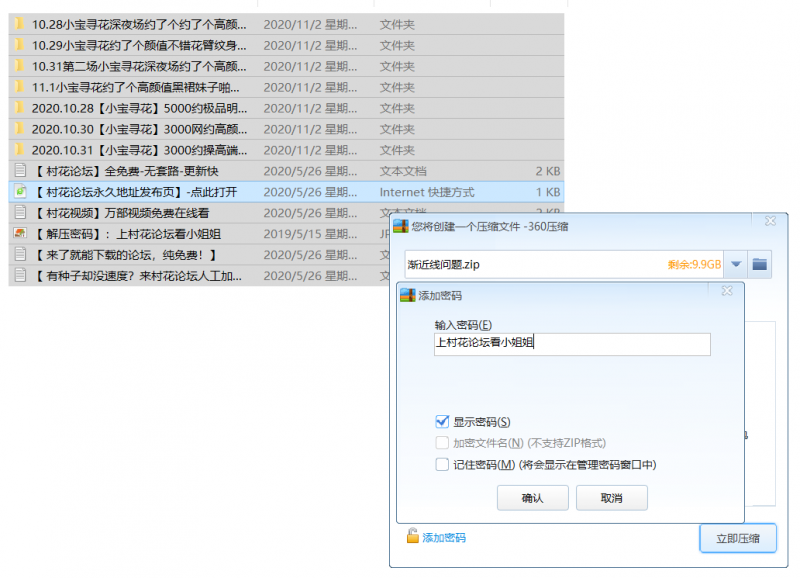Click the 360压缩 icon in window title
Image resolution: width=800 pixels, height=578 pixels.
coord(401,226)
